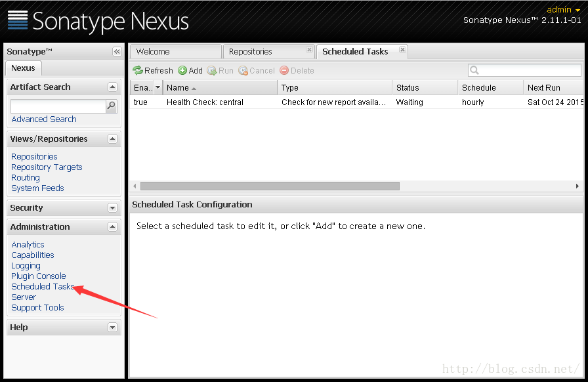588x382 pixels.
Task: Collapse the Views/Repositories section
Action: pyautogui.click(x=112, y=139)
